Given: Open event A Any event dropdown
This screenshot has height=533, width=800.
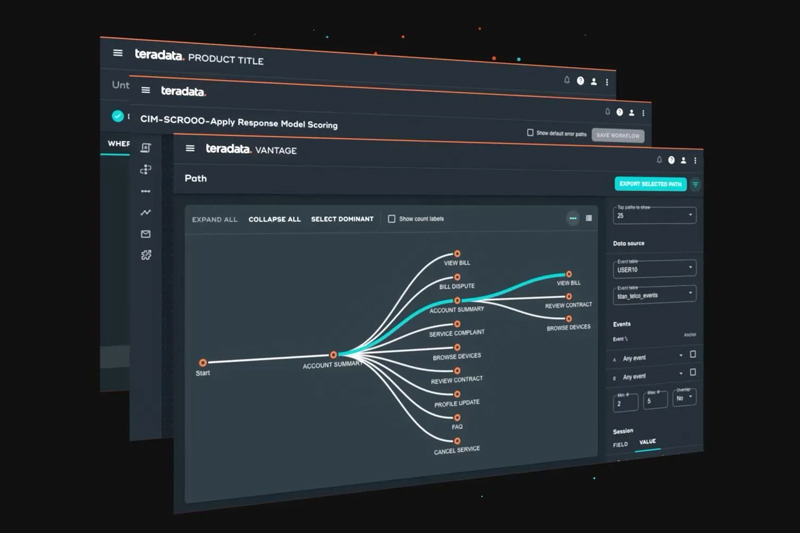Looking at the screenshot, I should tap(652, 357).
